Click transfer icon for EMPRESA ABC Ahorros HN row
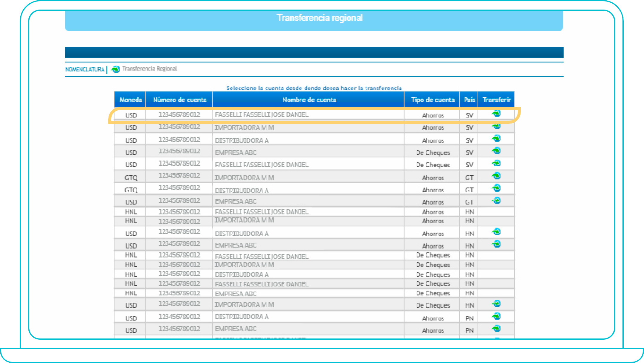This screenshot has height=363, width=644. (496, 244)
